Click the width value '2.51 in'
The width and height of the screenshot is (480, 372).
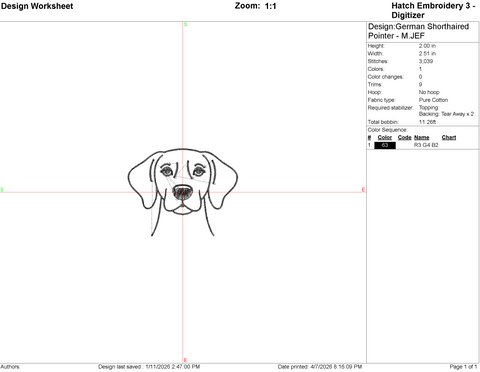point(427,53)
